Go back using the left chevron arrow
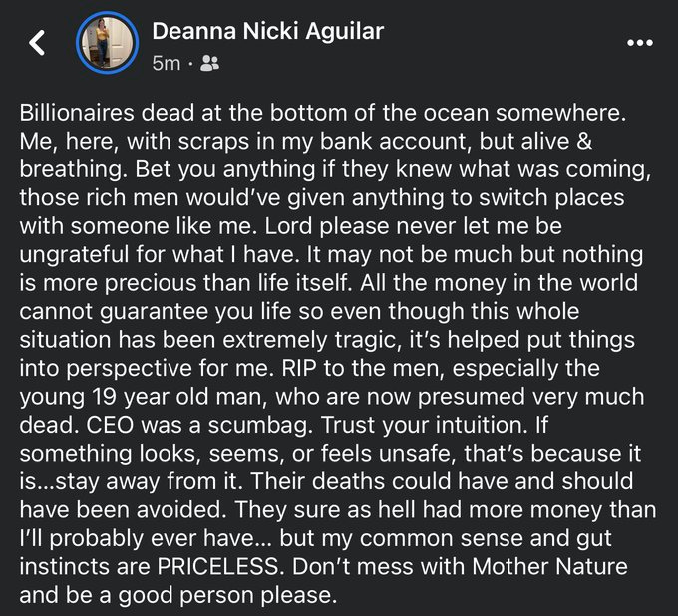This screenshot has height=616, width=678. [x=38, y=43]
